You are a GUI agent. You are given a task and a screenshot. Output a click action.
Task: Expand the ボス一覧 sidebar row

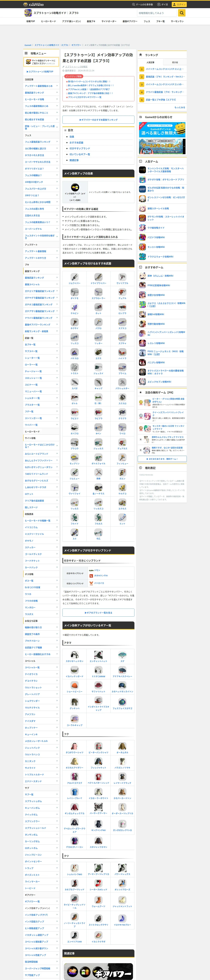pyautogui.click(x=41, y=580)
